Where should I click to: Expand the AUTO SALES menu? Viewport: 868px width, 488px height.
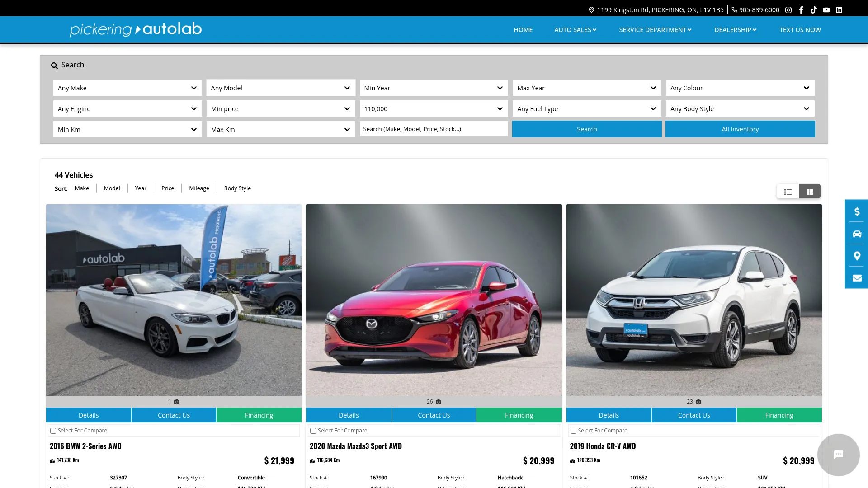coord(576,30)
